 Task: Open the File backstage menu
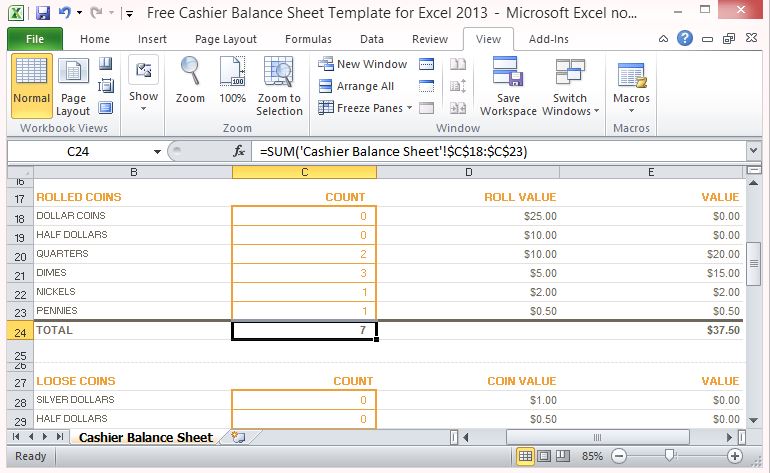[34, 39]
